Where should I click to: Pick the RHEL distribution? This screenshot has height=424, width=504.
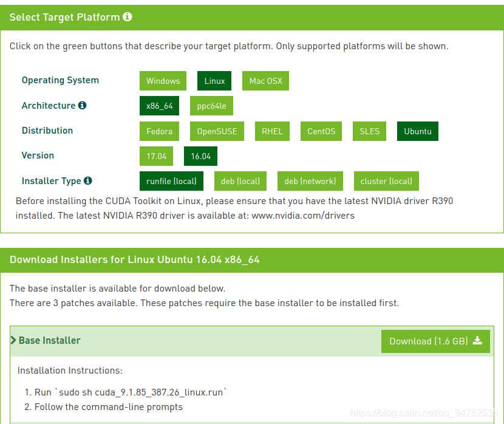(x=272, y=131)
